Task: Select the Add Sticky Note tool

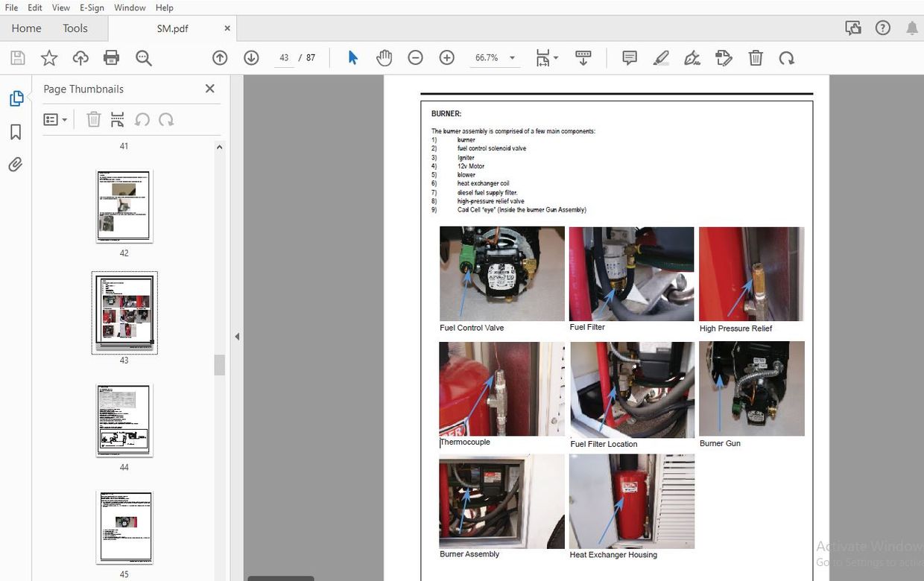Action: (x=629, y=57)
